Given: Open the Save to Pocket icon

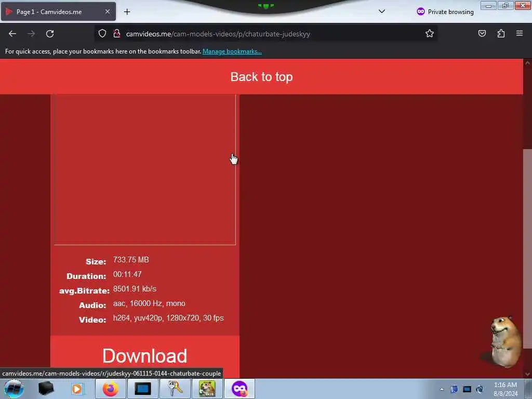Looking at the screenshot, I should 482,34.
